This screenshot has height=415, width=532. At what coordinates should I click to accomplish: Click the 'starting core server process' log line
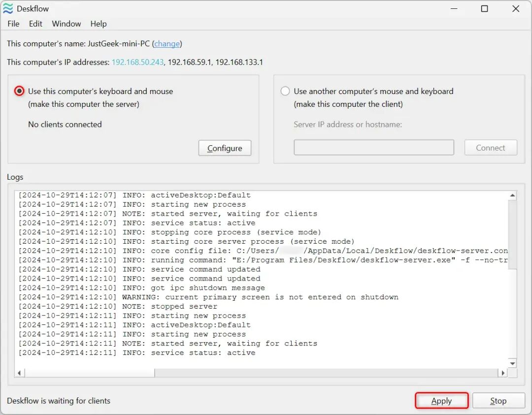tap(186, 241)
